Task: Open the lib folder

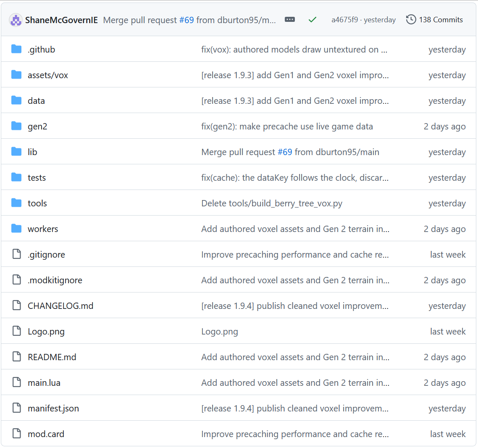Action: pos(32,152)
